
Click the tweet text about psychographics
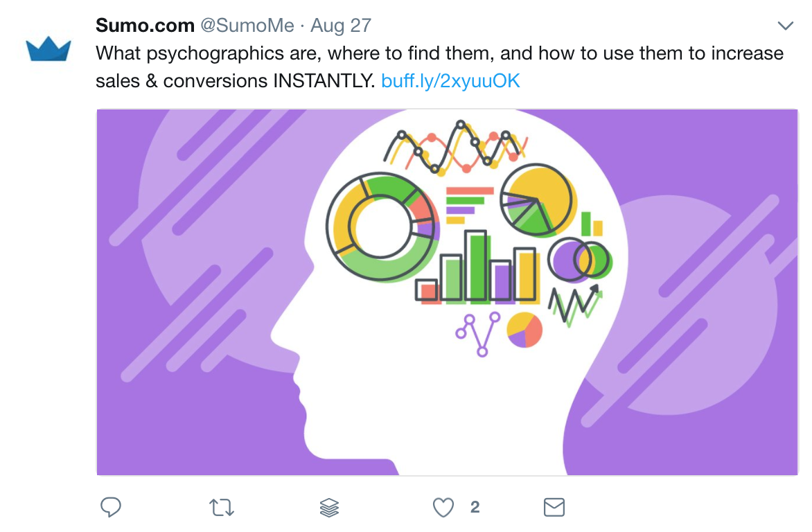pyautogui.click(x=440, y=66)
